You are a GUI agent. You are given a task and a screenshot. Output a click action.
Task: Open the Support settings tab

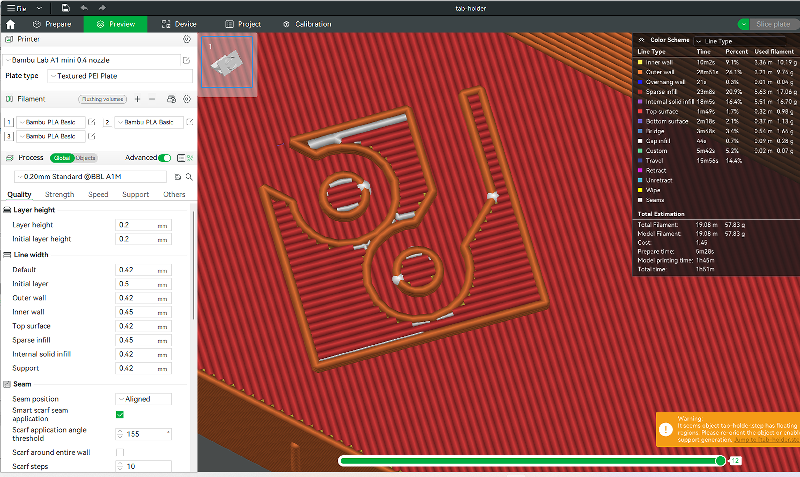click(136, 194)
